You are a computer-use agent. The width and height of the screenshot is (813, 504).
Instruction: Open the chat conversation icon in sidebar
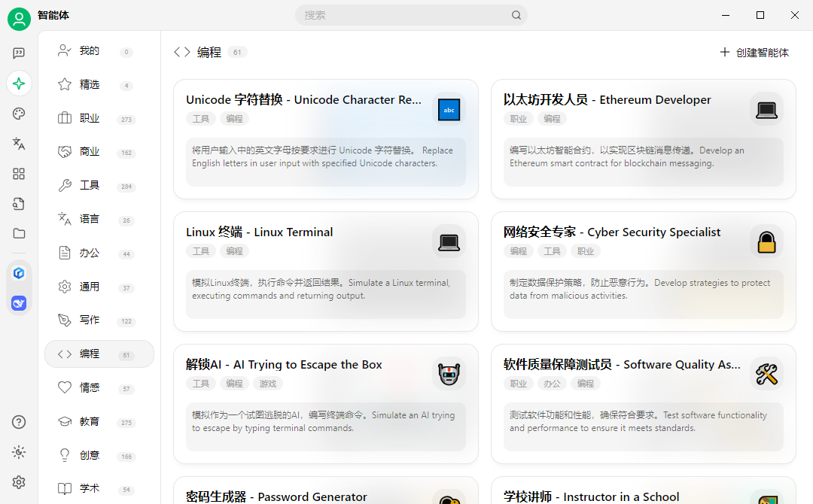pos(19,53)
